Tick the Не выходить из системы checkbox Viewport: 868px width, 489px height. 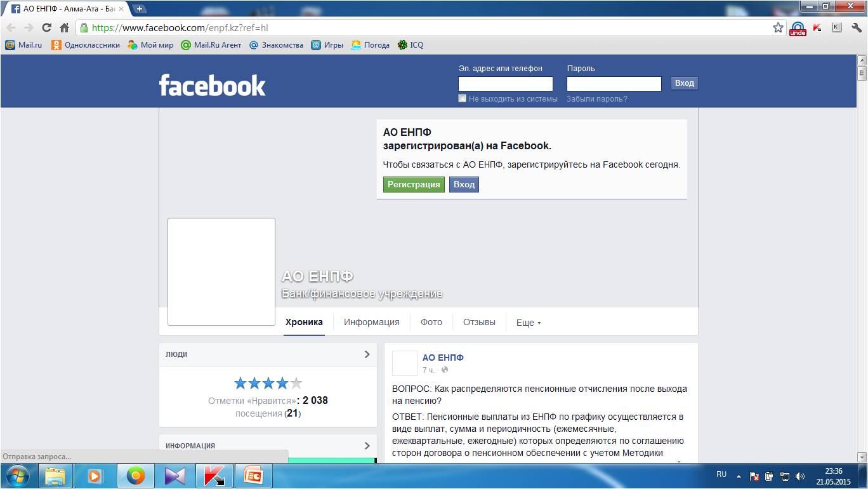463,98
